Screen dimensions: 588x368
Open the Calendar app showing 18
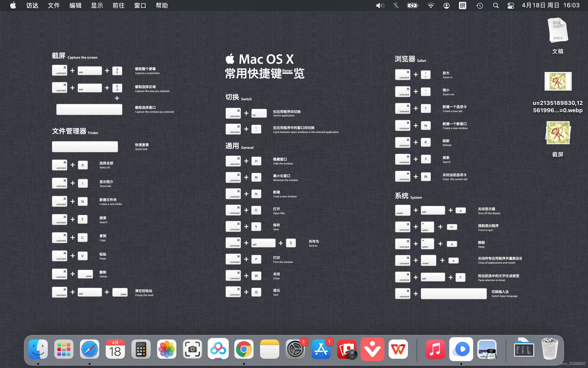[115, 349]
